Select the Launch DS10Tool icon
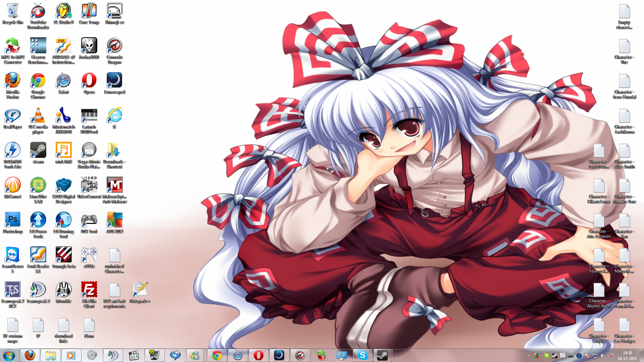The height and width of the screenshot is (362, 644). pos(89,121)
